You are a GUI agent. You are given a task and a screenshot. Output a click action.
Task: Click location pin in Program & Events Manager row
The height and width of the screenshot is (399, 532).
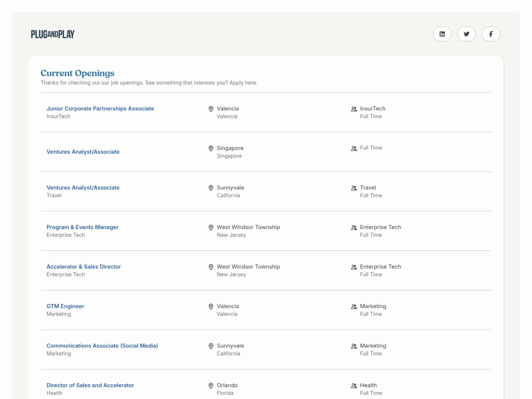click(x=211, y=228)
